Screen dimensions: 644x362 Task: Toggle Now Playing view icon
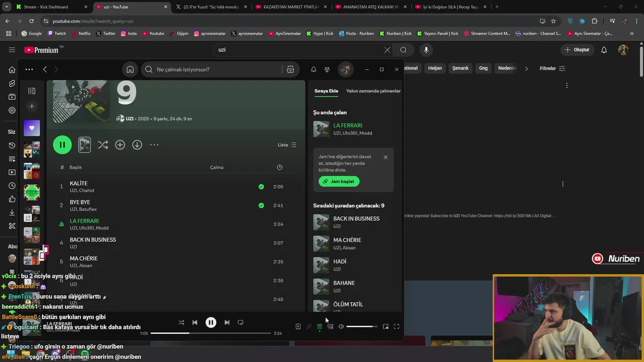coord(298,327)
